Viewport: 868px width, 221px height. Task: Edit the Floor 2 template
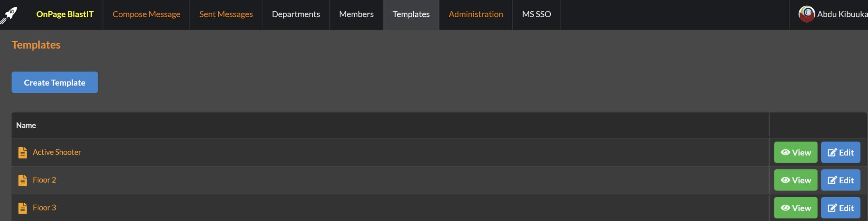pos(841,180)
